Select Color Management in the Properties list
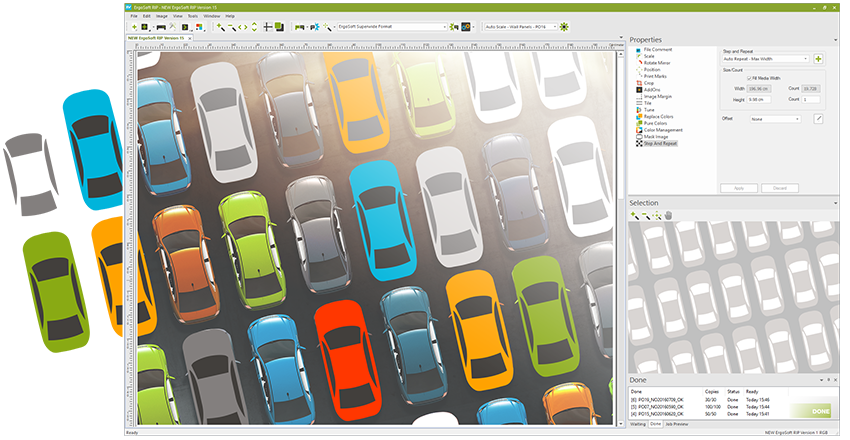850x440 pixels. click(663, 130)
